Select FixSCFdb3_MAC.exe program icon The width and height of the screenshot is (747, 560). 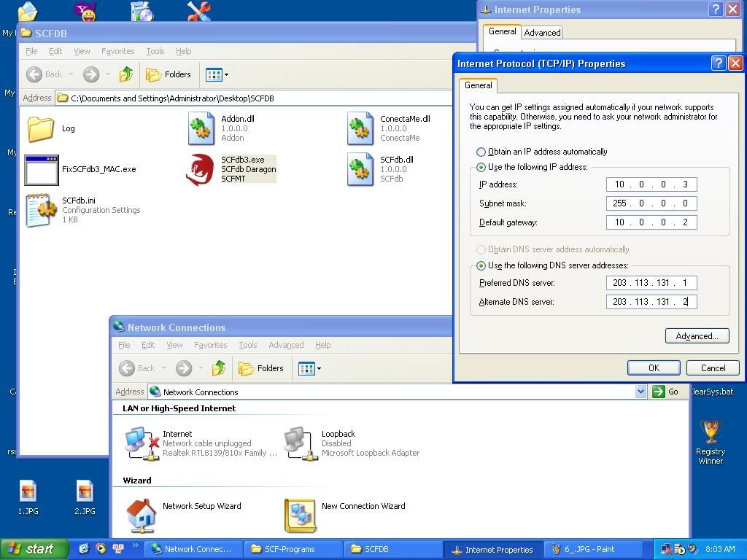point(41,169)
